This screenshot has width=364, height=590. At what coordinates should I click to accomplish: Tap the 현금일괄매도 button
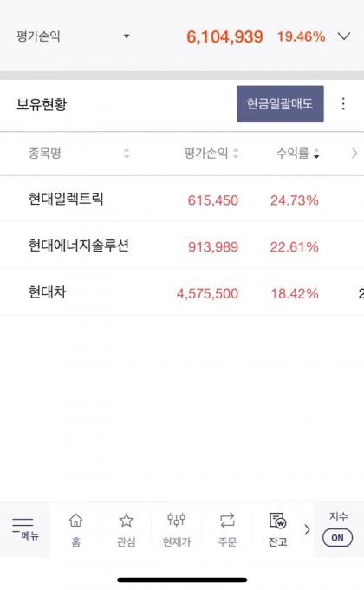[x=280, y=104]
